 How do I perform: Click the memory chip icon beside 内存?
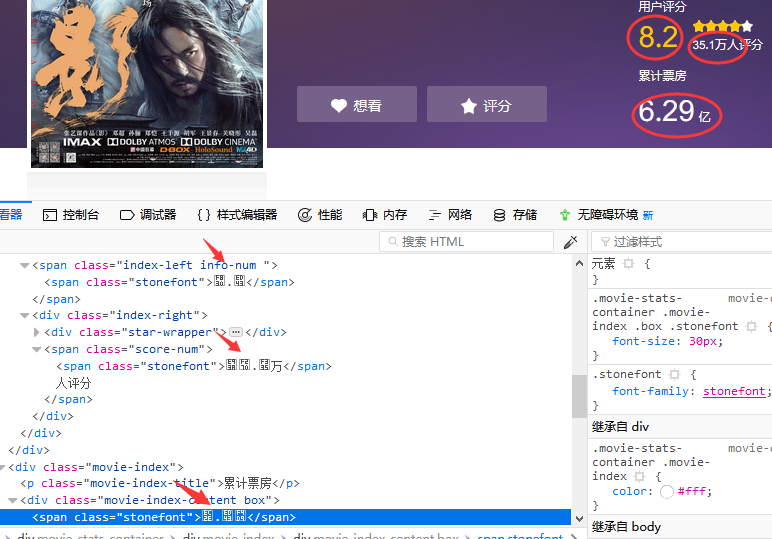(x=370, y=215)
